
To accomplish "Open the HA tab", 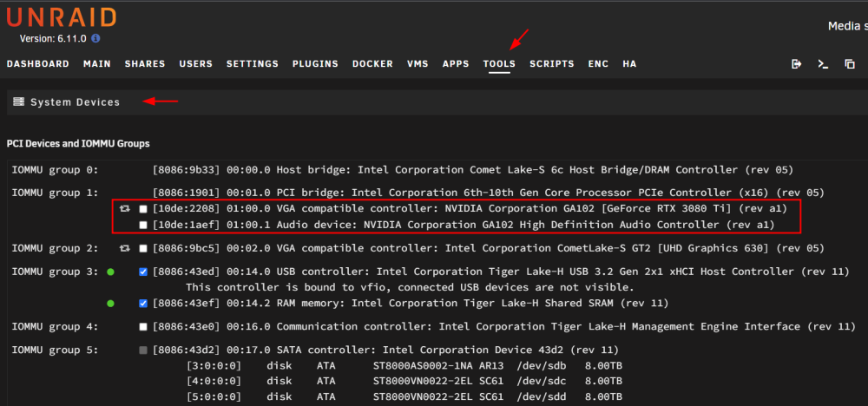I will [629, 64].
